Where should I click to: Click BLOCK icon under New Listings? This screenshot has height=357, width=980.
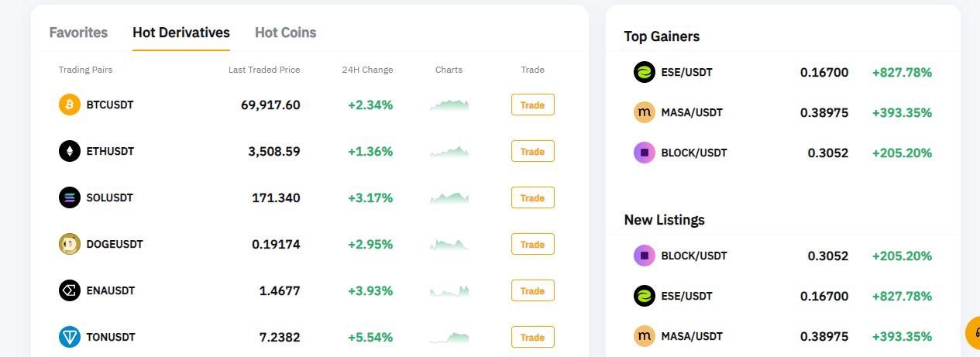645,256
